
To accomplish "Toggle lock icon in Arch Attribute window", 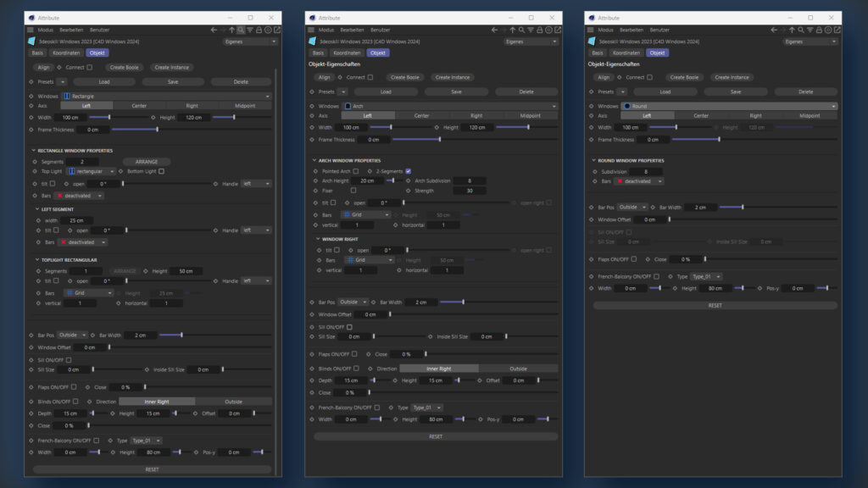I will (x=539, y=30).
